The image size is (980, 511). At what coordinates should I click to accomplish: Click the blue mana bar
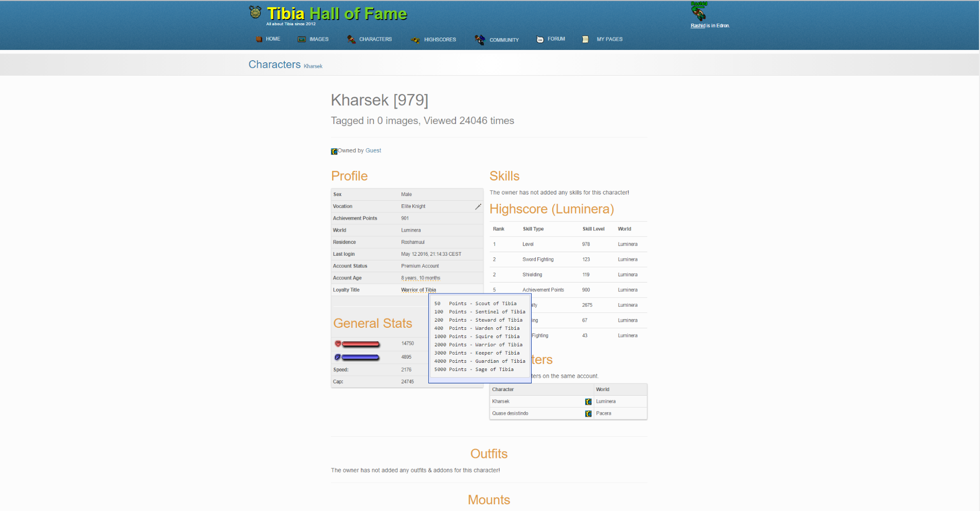click(x=360, y=357)
